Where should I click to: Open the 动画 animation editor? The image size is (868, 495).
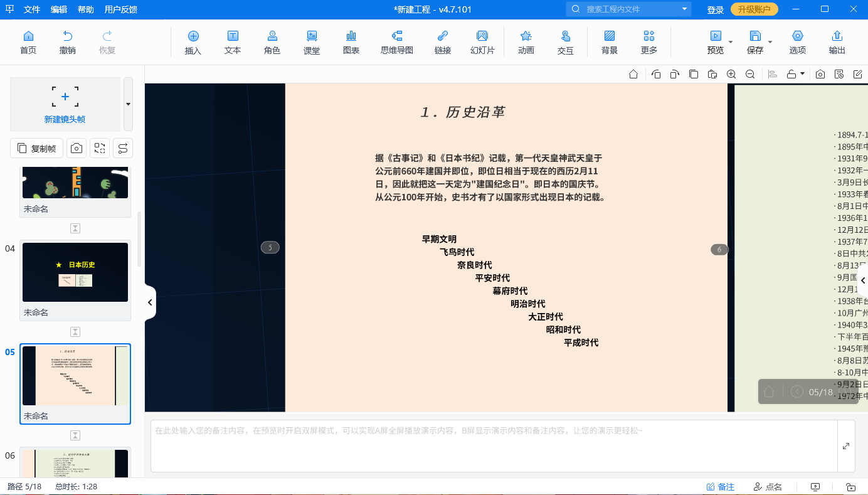point(526,42)
